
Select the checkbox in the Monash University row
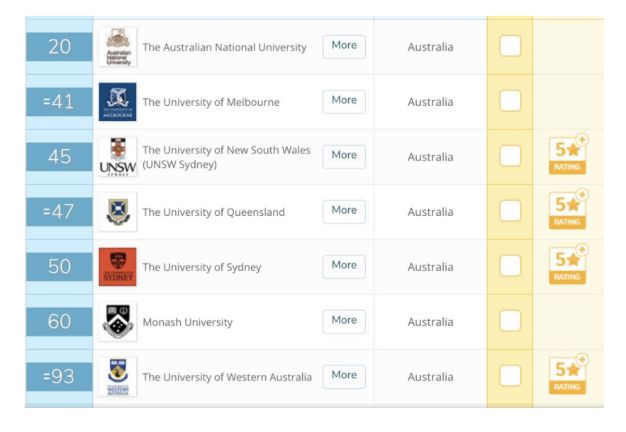(510, 321)
